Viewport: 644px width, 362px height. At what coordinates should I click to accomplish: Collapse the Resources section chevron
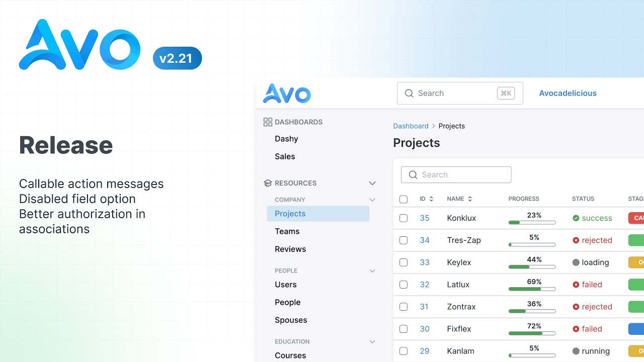tap(372, 183)
